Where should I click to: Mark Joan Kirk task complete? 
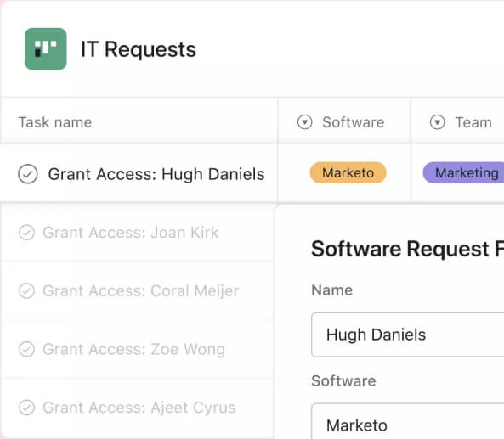coord(26,233)
